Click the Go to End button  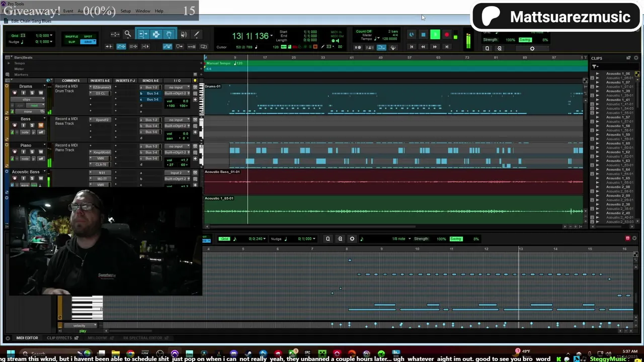point(447,47)
